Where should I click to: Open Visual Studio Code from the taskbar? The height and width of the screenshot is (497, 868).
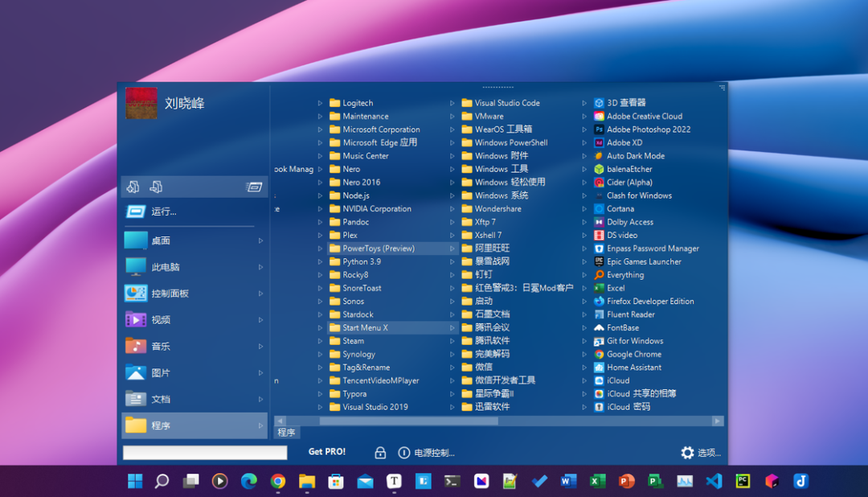pyautogui.click(x=714, y=481)
